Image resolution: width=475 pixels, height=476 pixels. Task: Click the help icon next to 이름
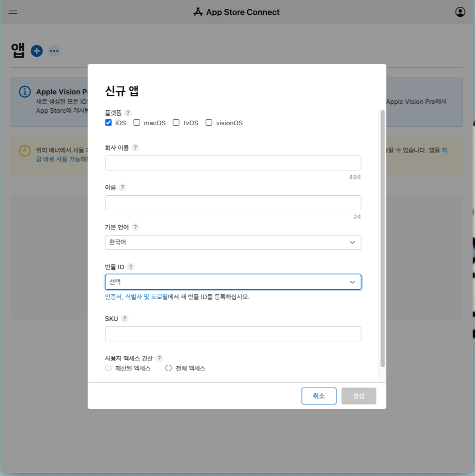click(x=122, y=187)
